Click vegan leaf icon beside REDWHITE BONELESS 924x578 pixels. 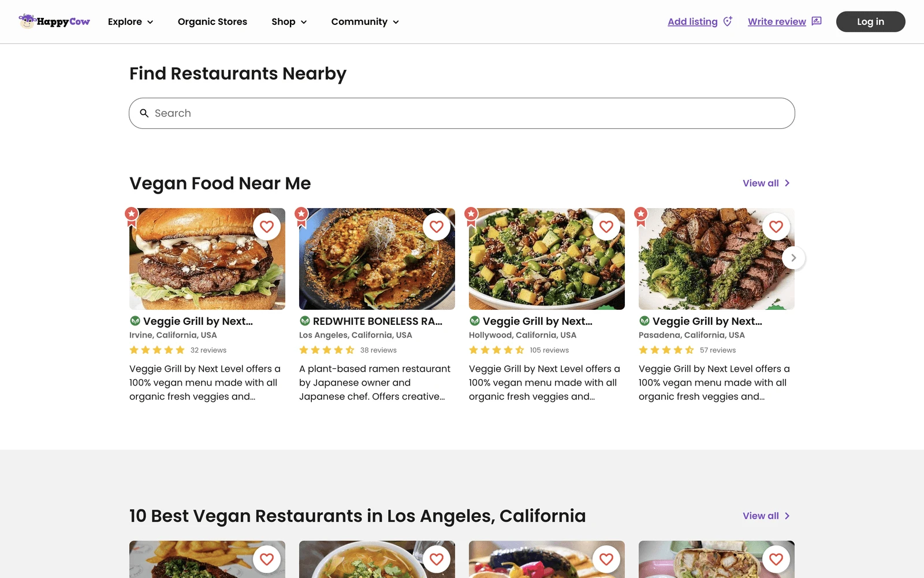click(x=304, y=321)
